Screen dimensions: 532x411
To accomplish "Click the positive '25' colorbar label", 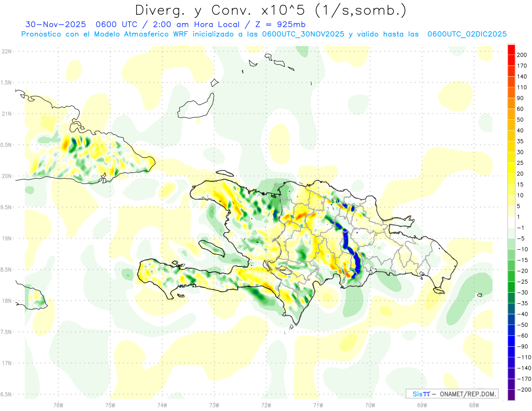I will click(521, 163).
